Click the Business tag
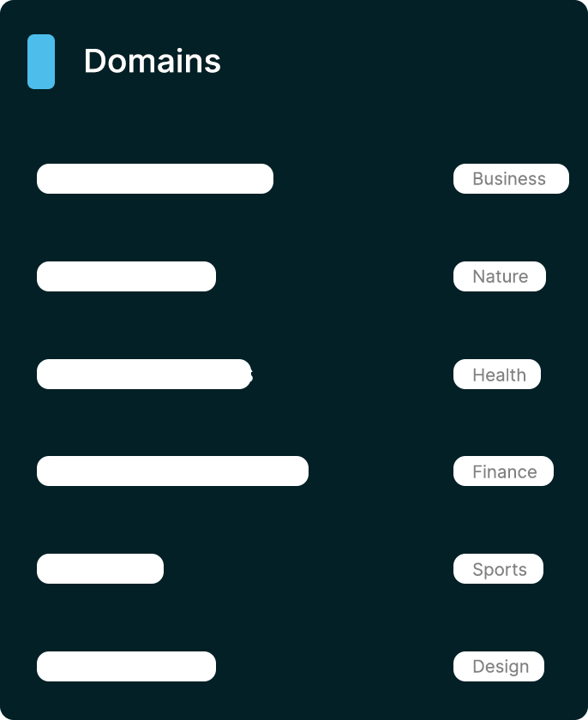The width and height of the screenshot is (588, 720). (x=511, y=178)
